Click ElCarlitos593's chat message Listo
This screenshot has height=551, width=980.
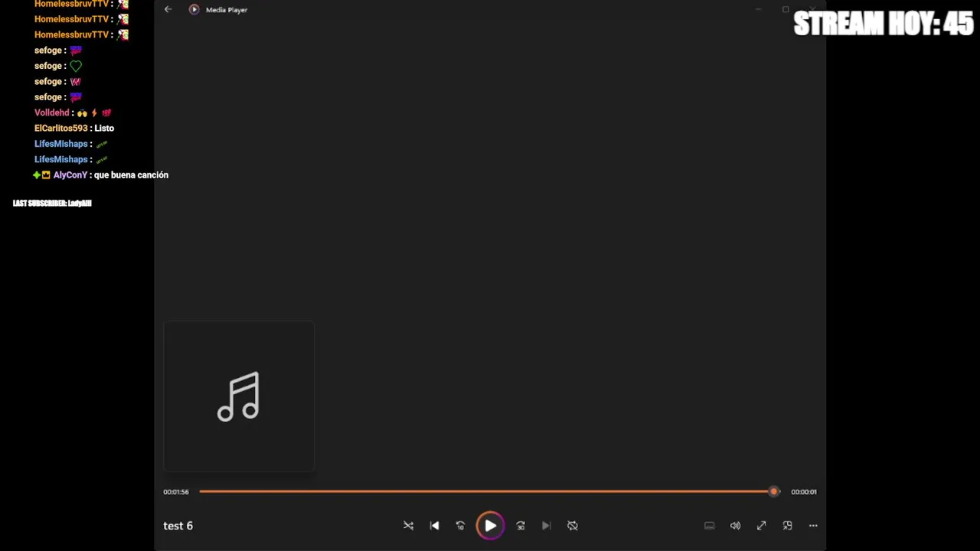(104, 129)
